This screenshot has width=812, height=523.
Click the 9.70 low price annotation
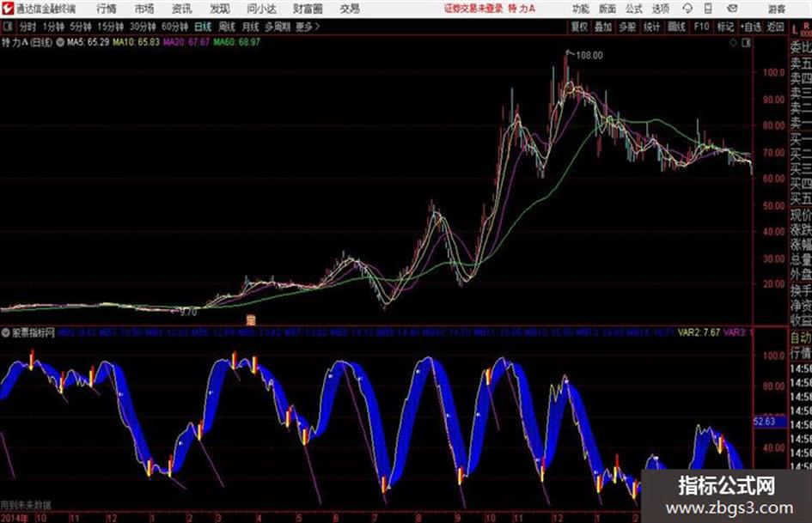coord(188,313)
